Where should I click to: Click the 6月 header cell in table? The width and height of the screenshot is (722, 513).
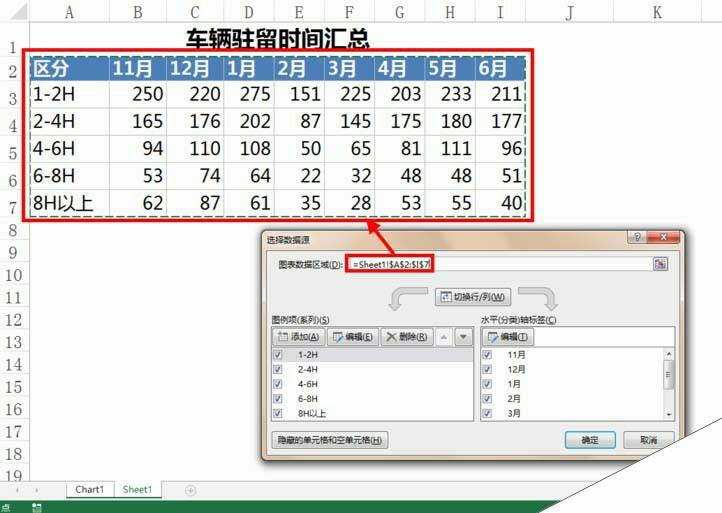pos(500,68)
